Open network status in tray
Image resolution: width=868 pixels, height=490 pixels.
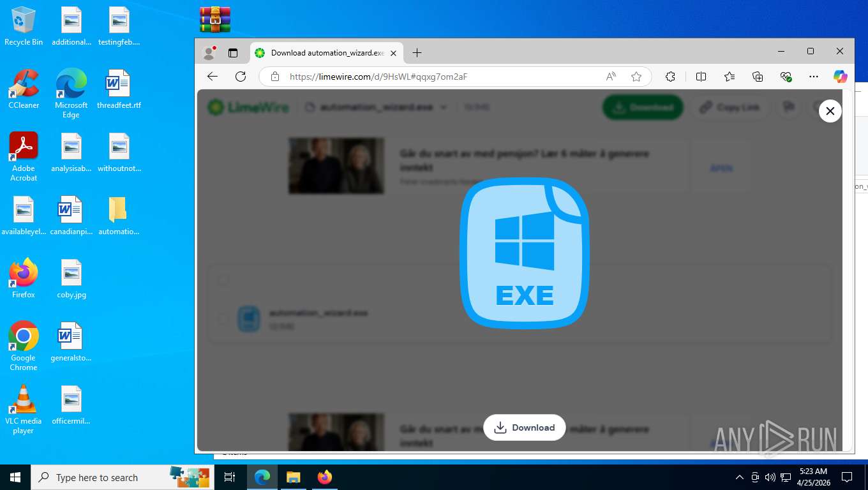pos(786,477)
